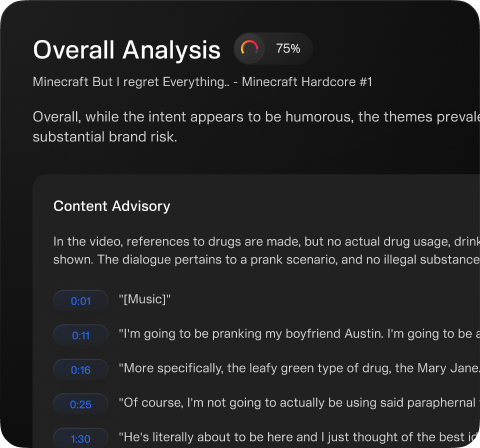Select the 1:30 timestamp chip
The image size is (480, 448).
click(81, 438)
